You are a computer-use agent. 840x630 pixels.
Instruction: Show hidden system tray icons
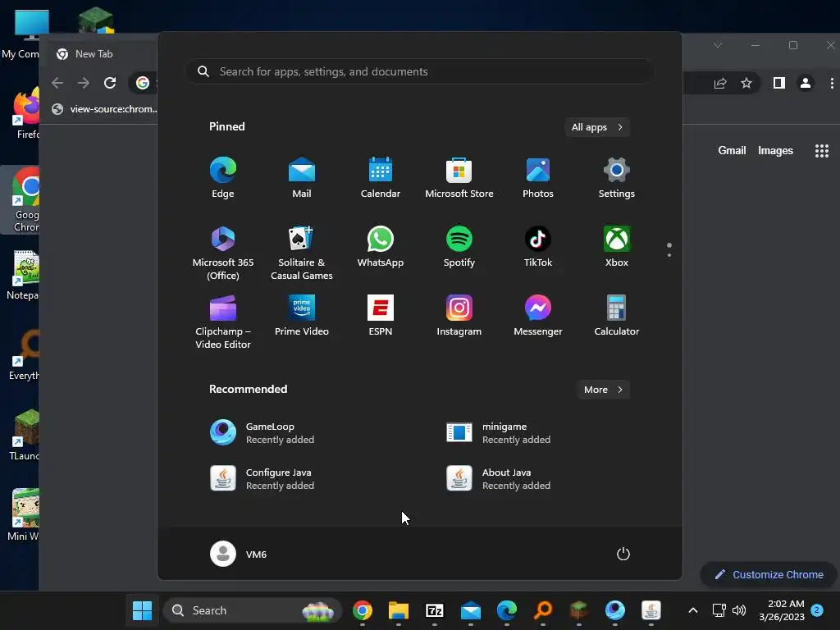[692, 610]
